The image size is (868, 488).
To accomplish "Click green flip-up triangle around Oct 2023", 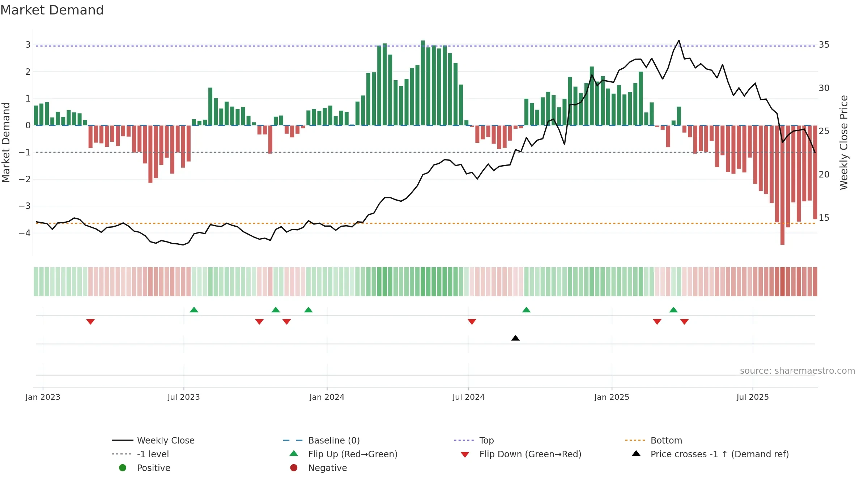I will coord(276,310).
